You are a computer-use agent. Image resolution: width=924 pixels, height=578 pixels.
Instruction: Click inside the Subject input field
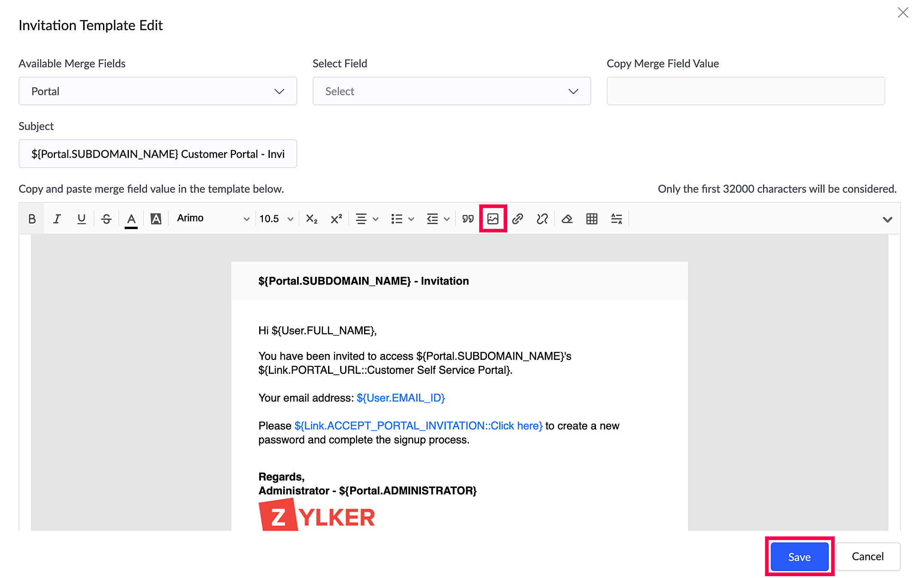pos(158,154)
